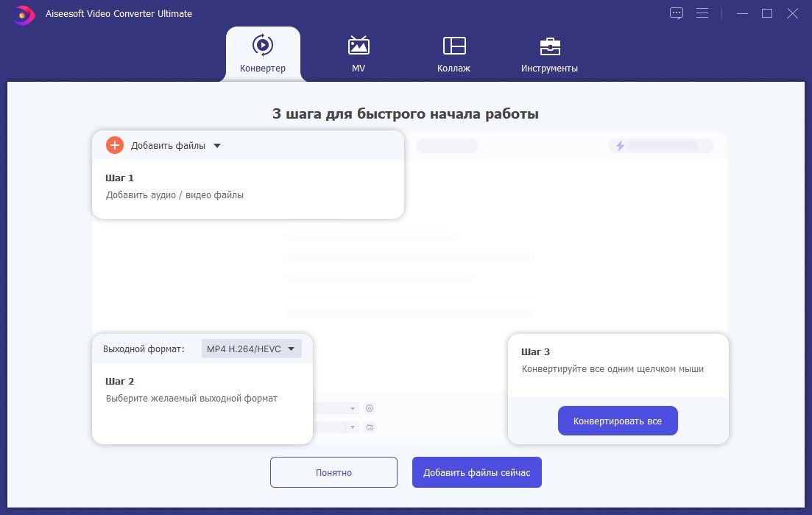The height and width of the screenshot is (515, 812).
Task: Click the gear settings icon near output format
Action: (x=370, y=408)
